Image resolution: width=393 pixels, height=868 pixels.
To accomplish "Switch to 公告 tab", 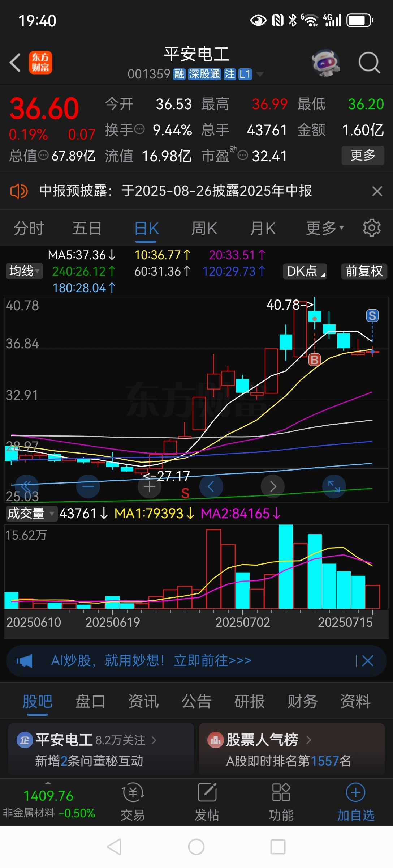I will [x=196, y=701].
